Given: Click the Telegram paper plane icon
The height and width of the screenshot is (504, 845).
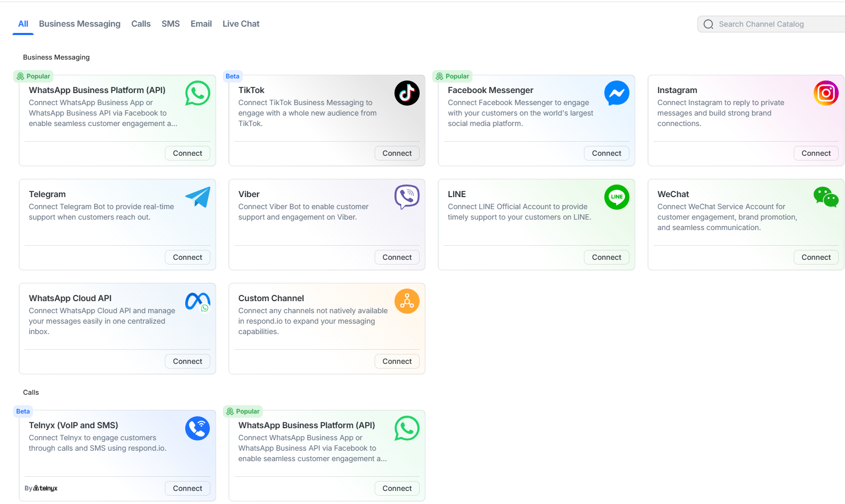Looking at the screenshot, I should tap(198, 197).
